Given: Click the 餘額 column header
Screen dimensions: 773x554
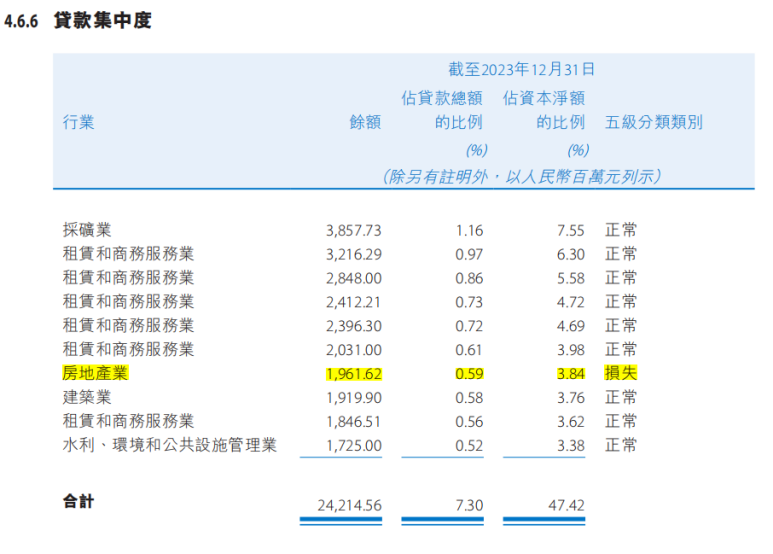Looking at the screenshot, I should click(x=365, y=122).
